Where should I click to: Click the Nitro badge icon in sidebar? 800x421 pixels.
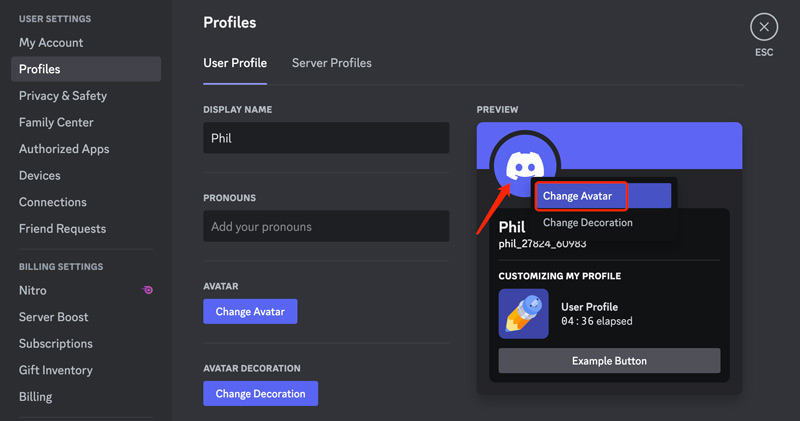148,291
